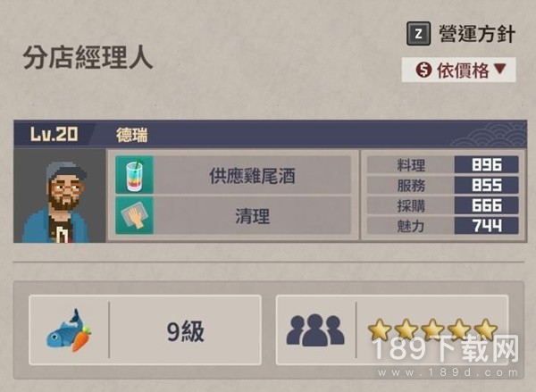The width and height of the screenshot is (536, 392).
Task: Click the 料理 896 stat row
Action: (x=443, y=164)
